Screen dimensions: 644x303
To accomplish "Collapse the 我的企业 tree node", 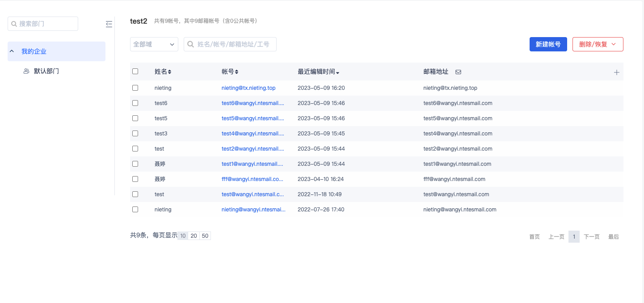I will pyautogui.click(x=12, y=51).
